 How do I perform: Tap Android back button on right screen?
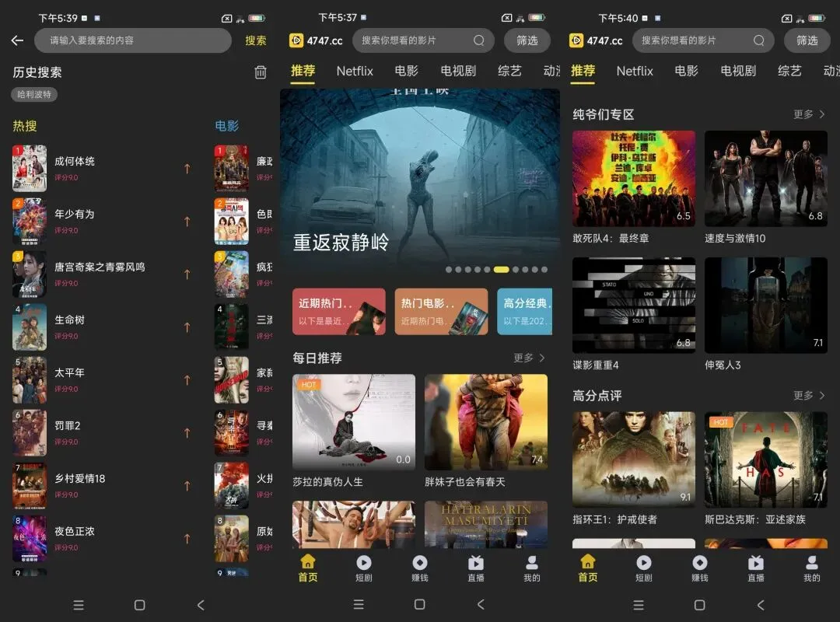coord(761,604)
